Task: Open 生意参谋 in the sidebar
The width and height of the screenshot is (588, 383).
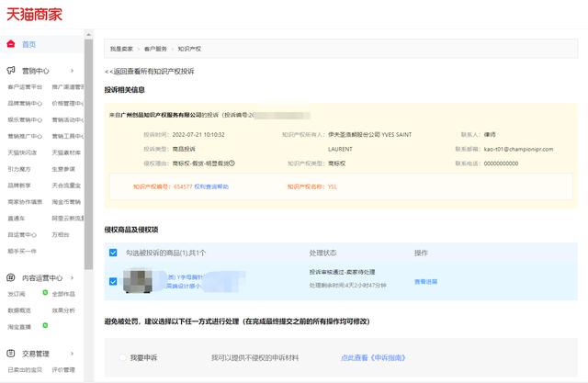Action: click(63, 169)
